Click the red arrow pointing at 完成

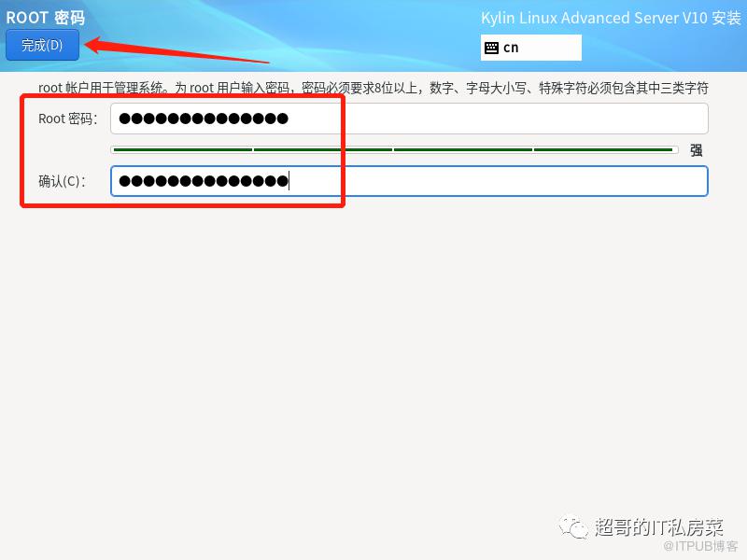tap(176, 49)
